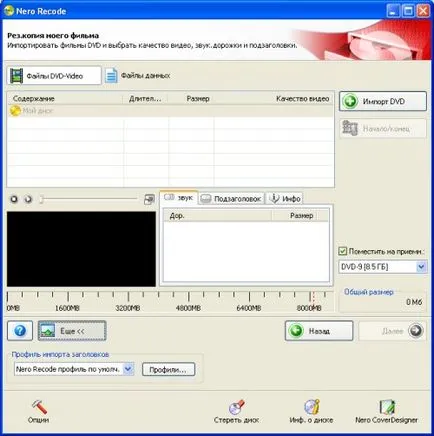The width and height of the screenshot is (434, 436).
Task: Open Опции hammer icon
Action: tap(39, 407)
